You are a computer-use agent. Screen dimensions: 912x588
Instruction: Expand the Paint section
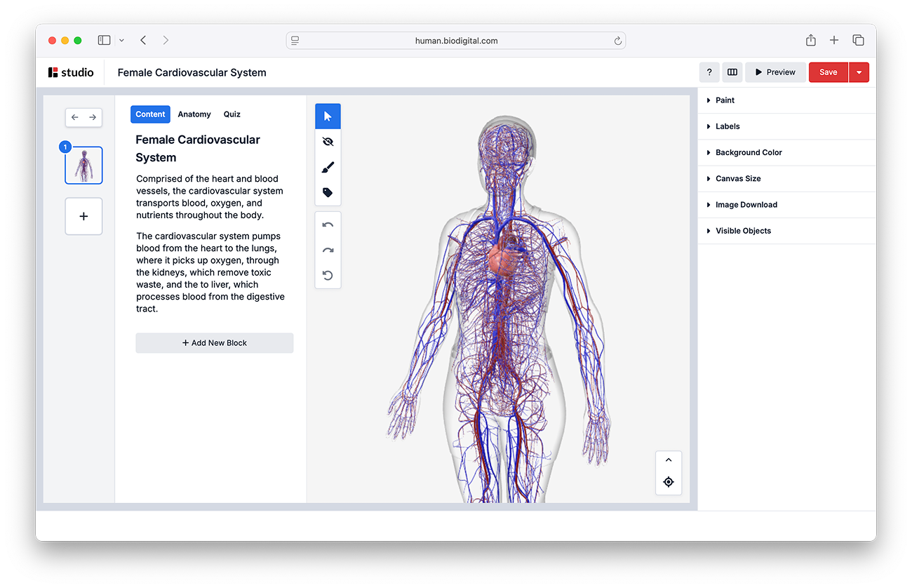pos(787,100)
